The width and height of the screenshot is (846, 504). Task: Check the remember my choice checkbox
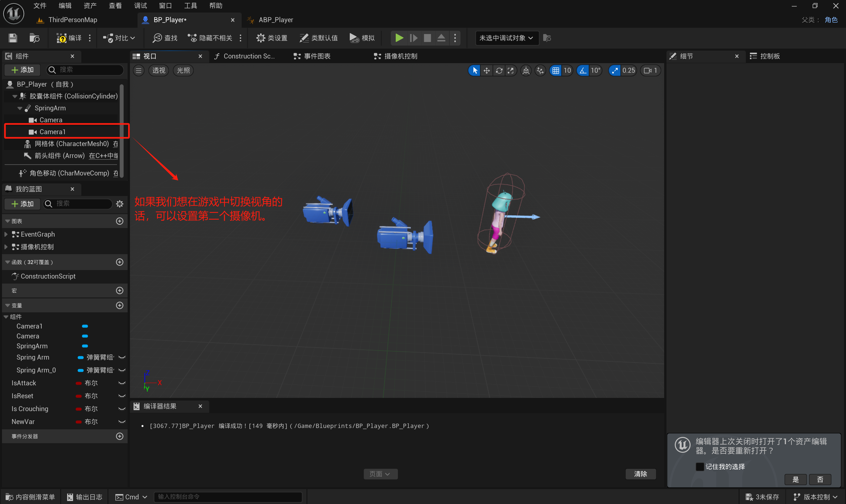point(700,467)
